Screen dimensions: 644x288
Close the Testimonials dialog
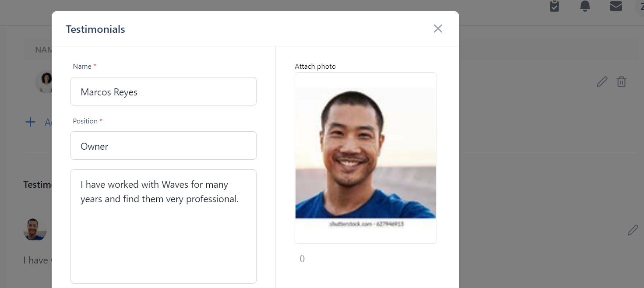click(x=438, y=28)
